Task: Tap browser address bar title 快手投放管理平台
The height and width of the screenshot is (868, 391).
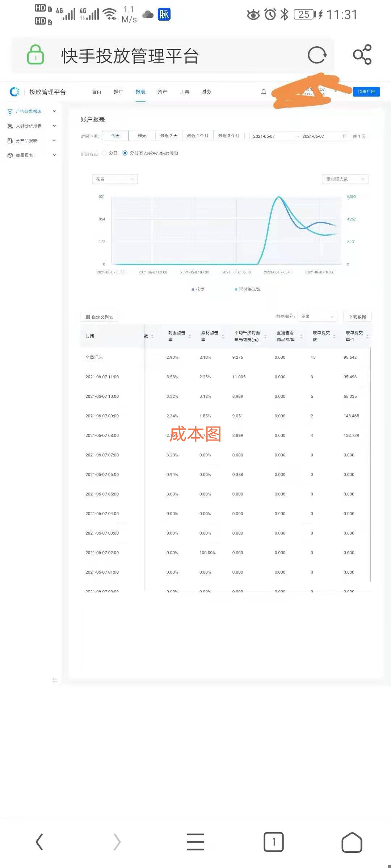Action: (130, 56)
